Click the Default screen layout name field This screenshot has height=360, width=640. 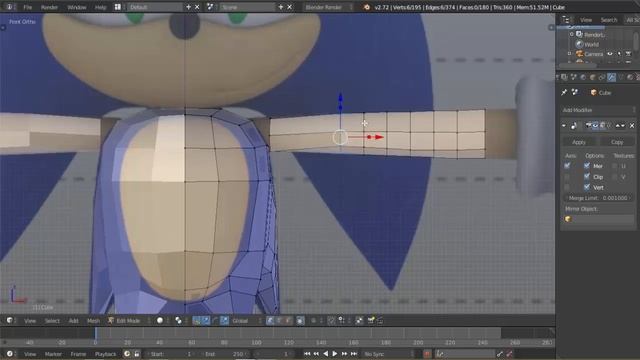click(154, 7)
